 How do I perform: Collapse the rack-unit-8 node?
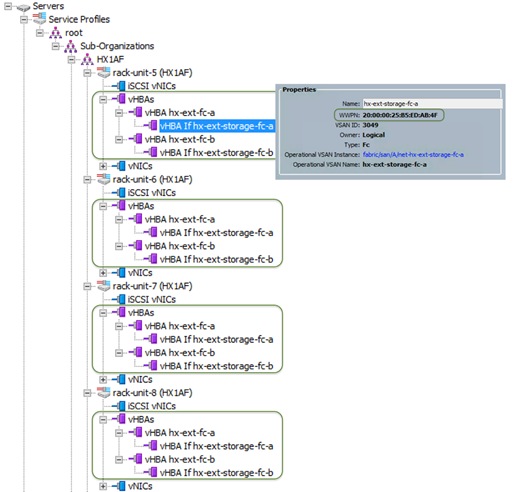tap(87, 393)
